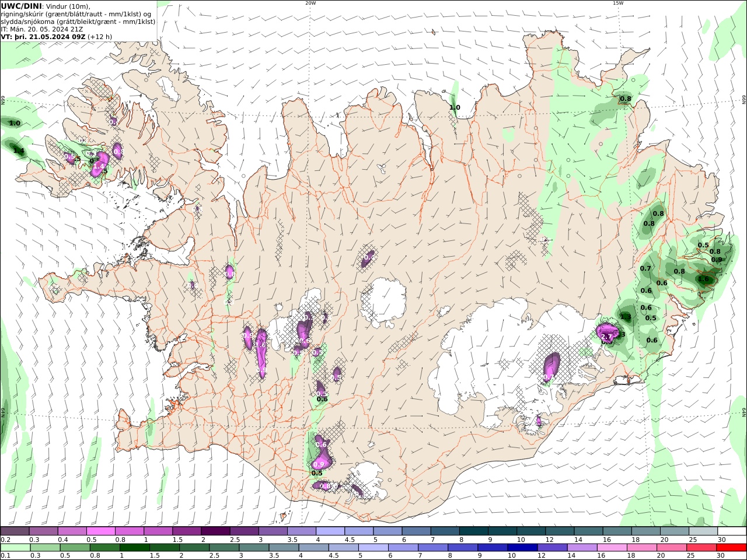Click the 'IT: Mán. 20. 05. 2024 21Z' line
This screenshot has height=560, width=747.
click(x=41, y=29)
